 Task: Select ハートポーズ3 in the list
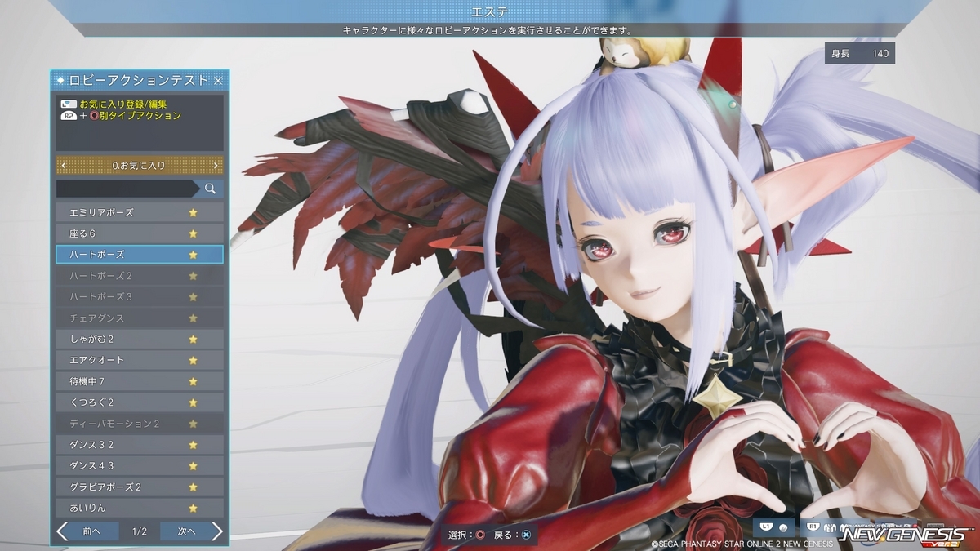click(140, 296)
